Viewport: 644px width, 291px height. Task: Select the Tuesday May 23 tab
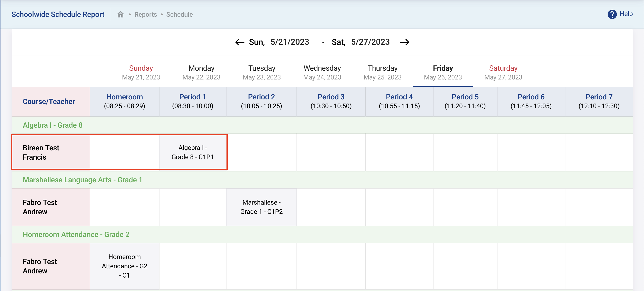(261, 72)
